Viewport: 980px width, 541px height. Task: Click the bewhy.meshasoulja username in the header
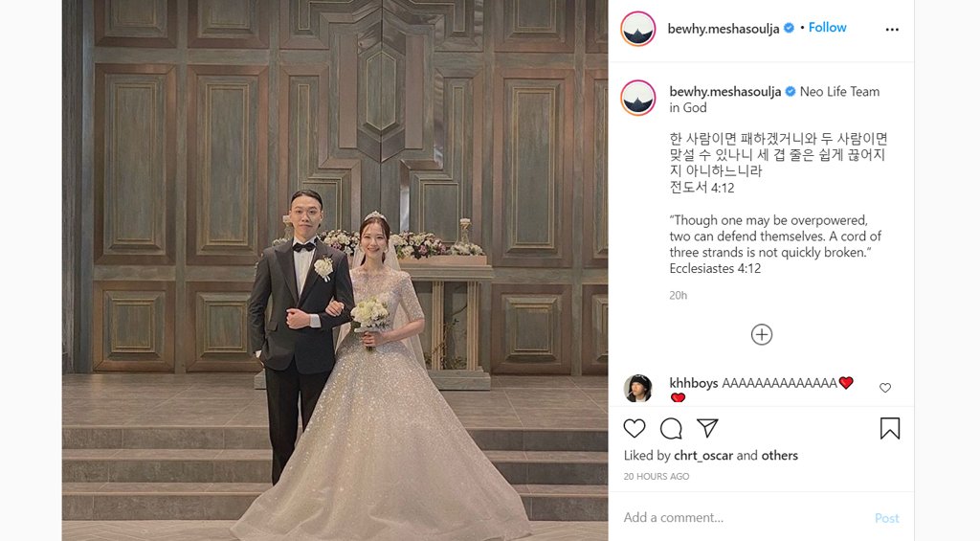coord(724,29)
